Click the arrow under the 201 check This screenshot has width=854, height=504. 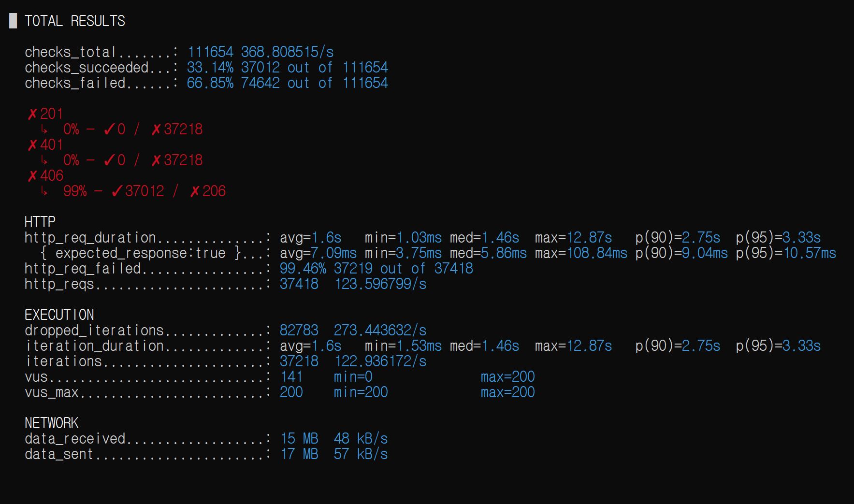click(x=44, y=130)
